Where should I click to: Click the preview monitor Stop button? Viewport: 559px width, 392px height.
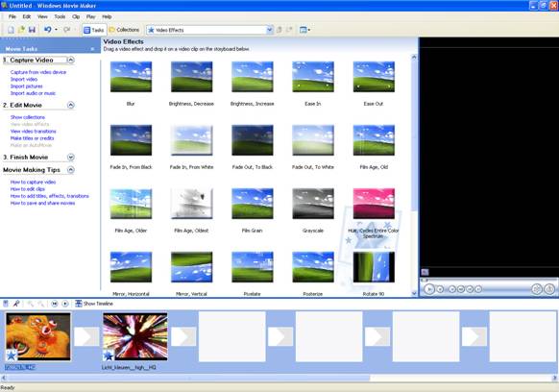click(x=440, y=289)
